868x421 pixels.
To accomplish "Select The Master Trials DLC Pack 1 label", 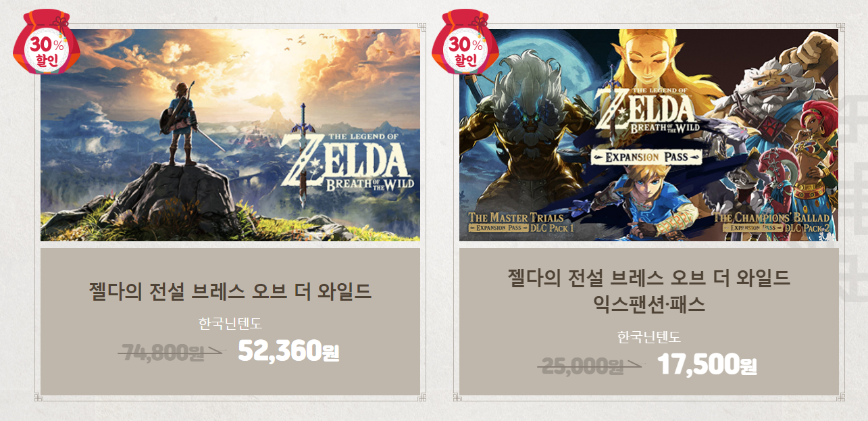I will (x=522, y=223).
